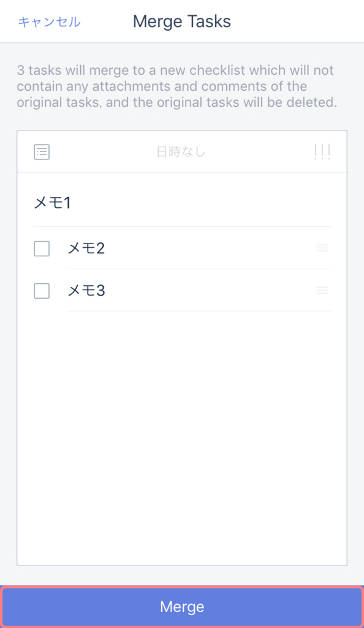
Task: Check the checkbox next to メモ2
Action: click(41, 248)
